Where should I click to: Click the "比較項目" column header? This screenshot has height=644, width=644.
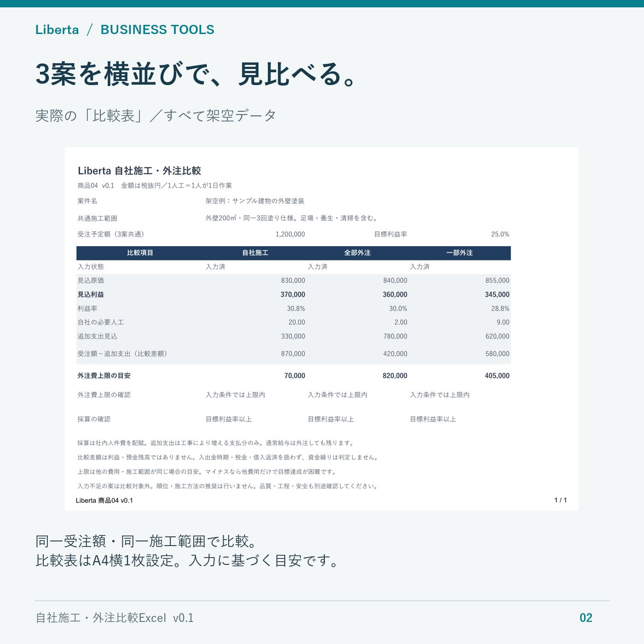[x=140, y=253]
